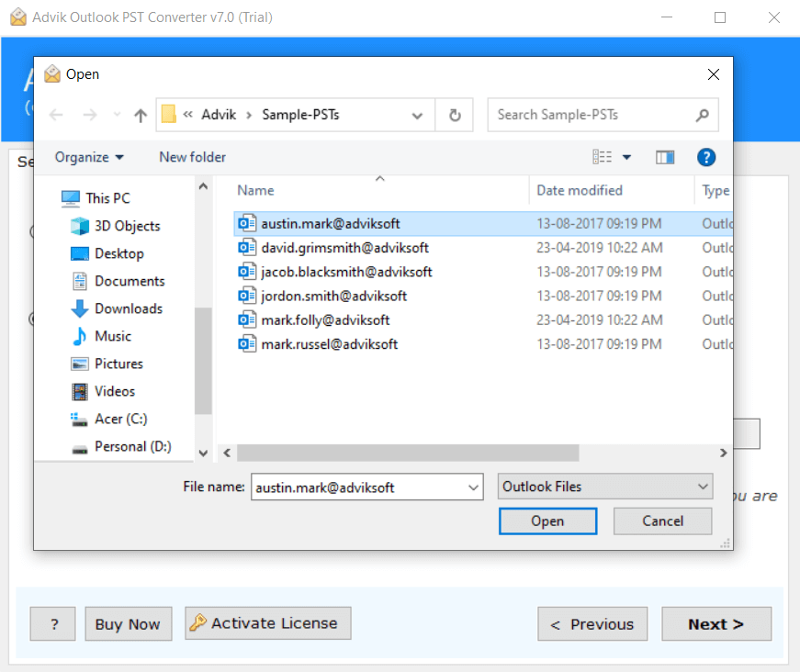Expand address bar path history dropdown
The width and height of the screenshot is (800, 672).
[x=417, y=116]
